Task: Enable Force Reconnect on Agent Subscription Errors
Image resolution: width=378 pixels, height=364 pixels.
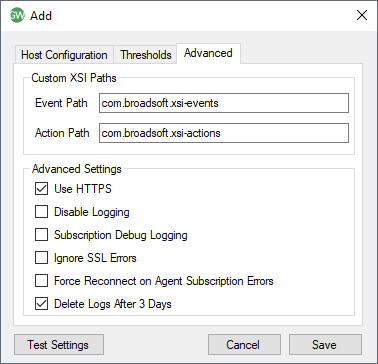Action: tap(41, 281)
